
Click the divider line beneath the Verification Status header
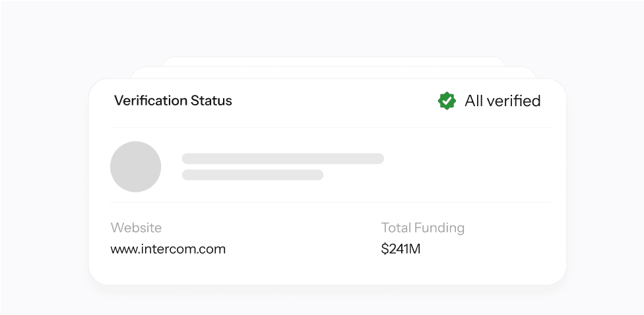click(330, 128)
